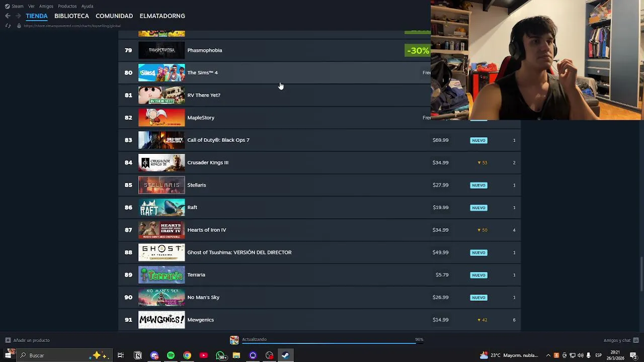The width and height of the screenshot is (644, 362).
Task: Open network status tray icon
Action: (x=572, y=355)
